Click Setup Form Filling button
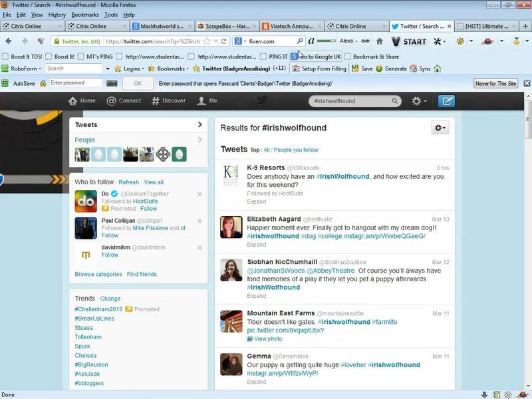Image resolution: width=532 pixels, height=399 pixels. [x=319, y=68]
